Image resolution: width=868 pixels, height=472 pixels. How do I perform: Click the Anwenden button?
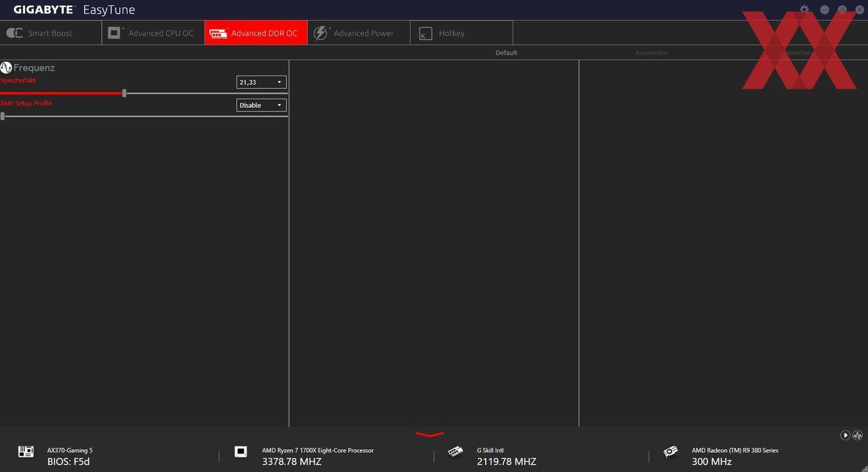click(651, 52)
